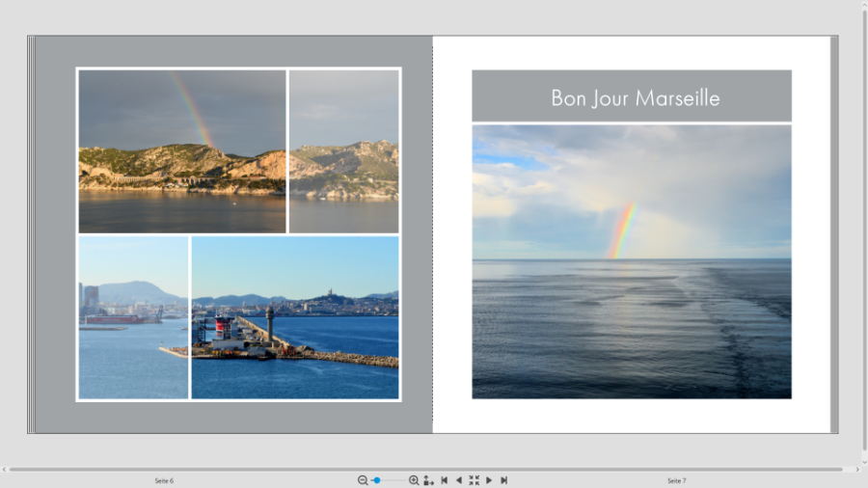
Task: Select the narrow city waterfront photo
Action: click(133, 317)
